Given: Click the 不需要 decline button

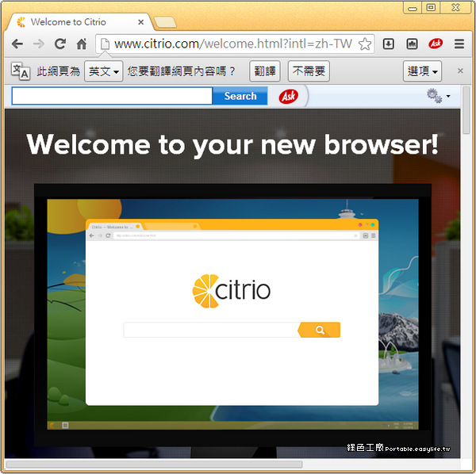Looking at the screenshot, I should pos(309,71).
